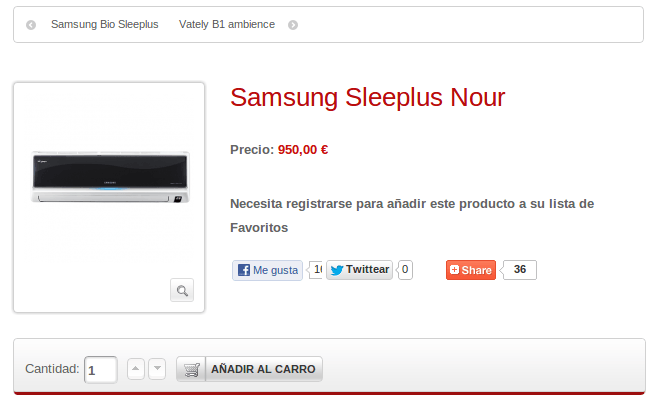
Task: Click the Twitter bird icon
Action: (337, 270)
